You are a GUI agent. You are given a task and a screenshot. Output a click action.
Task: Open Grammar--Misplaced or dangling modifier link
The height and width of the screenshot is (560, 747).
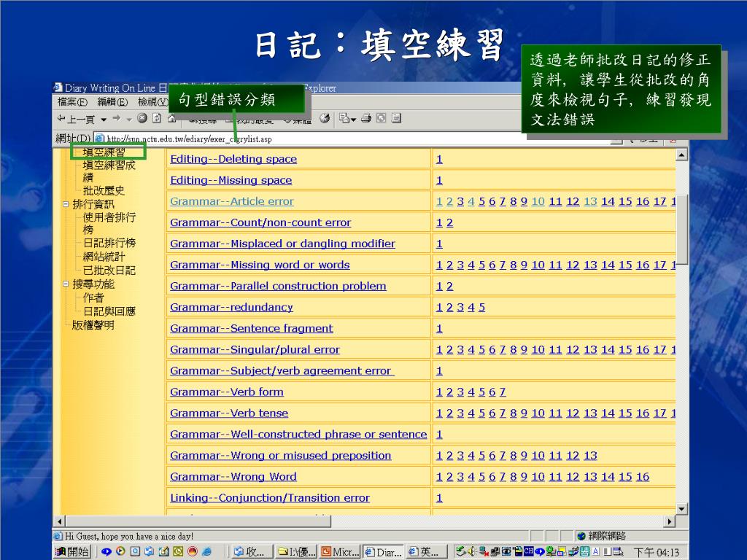[x=282, y=244]
